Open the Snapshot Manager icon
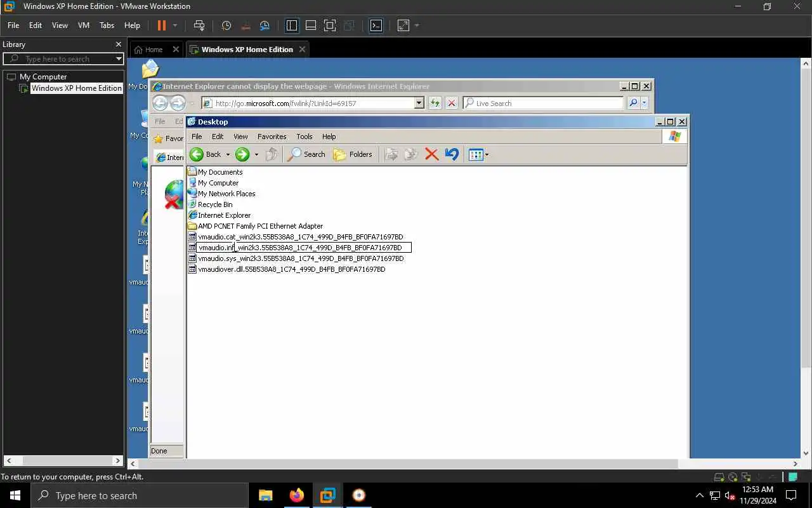The image size is (812, 508). [x=265, y=25]
